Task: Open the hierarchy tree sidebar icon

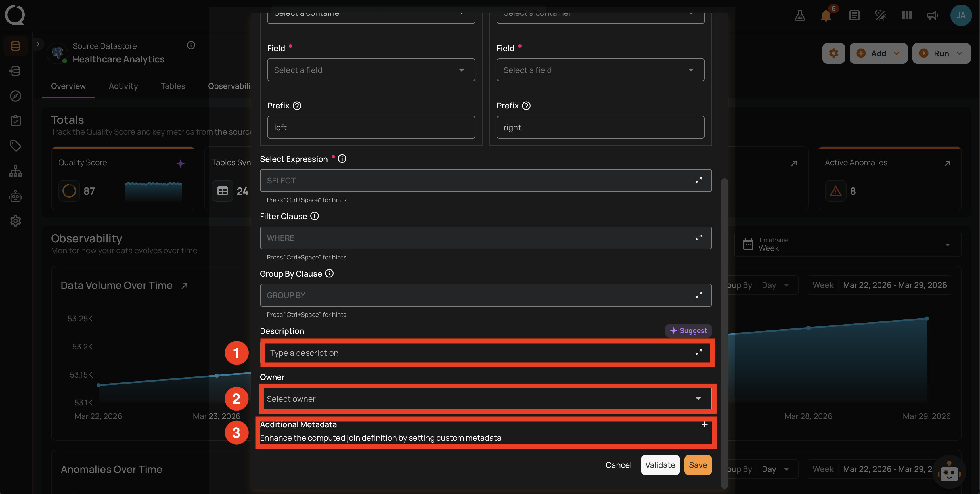Action: pyautogui.click(x=15, y=171)
